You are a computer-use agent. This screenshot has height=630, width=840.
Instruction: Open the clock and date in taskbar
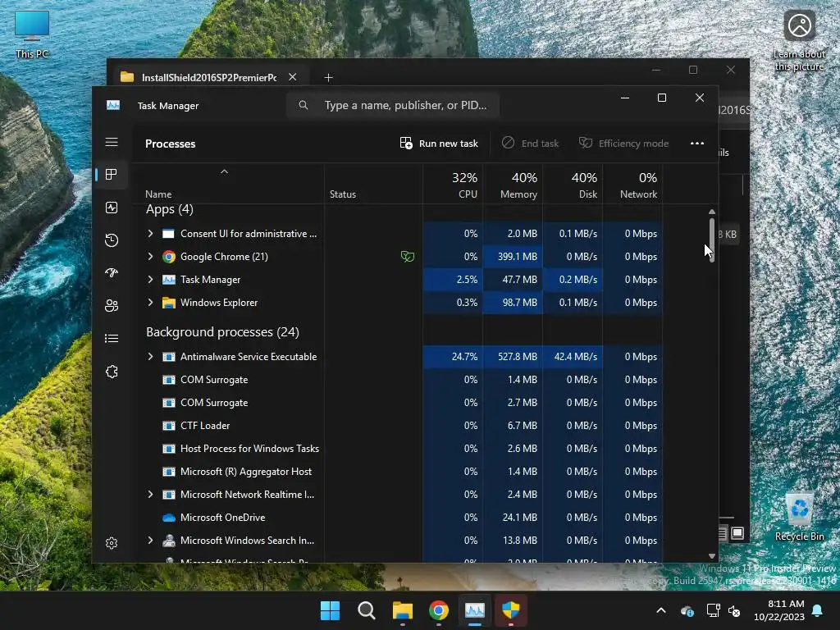[x=779, y=610]
